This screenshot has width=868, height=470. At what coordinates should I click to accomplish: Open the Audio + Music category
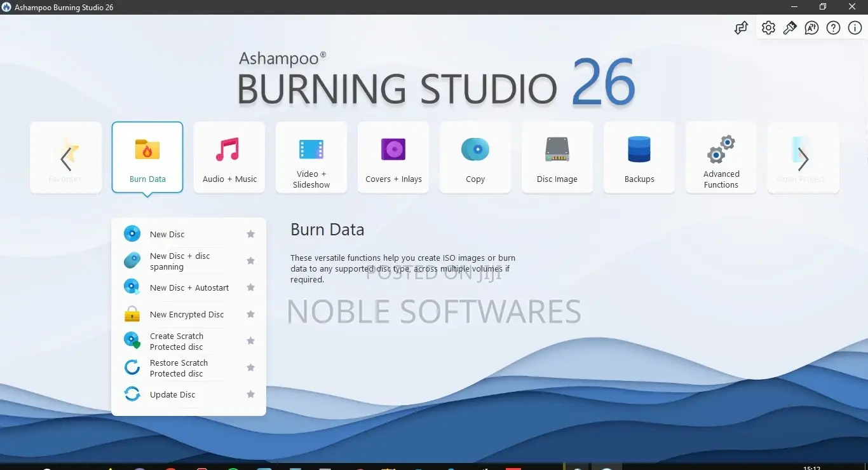click(229, 157)
